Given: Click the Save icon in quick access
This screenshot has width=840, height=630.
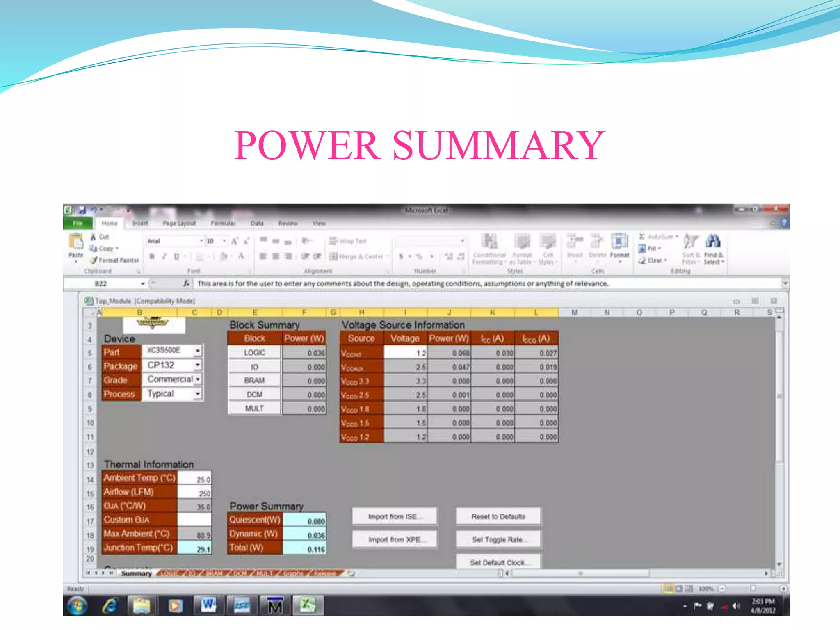Looking at the screenshot, I should 82,210.
